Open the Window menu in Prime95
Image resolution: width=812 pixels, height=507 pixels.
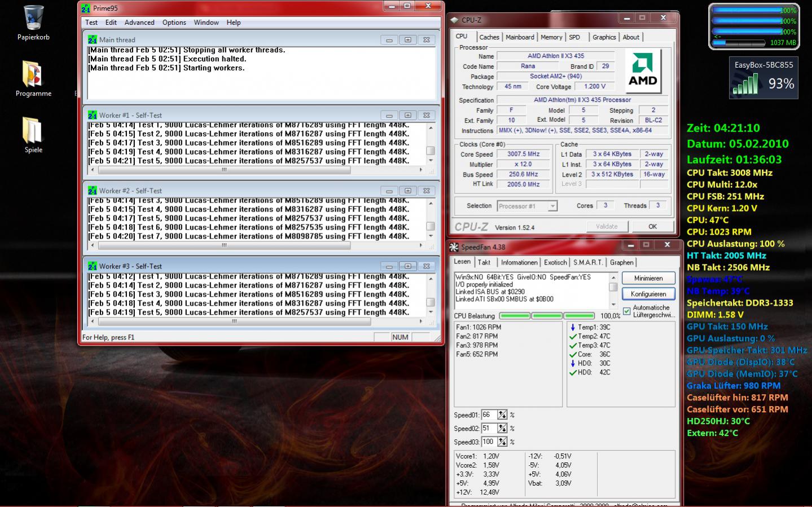(207, 23)
